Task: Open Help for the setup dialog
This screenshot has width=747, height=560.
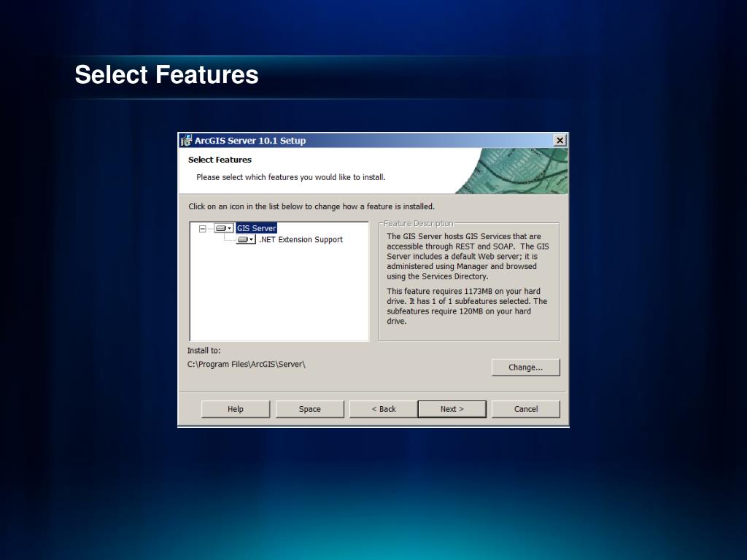Action: tap(236, 409)
